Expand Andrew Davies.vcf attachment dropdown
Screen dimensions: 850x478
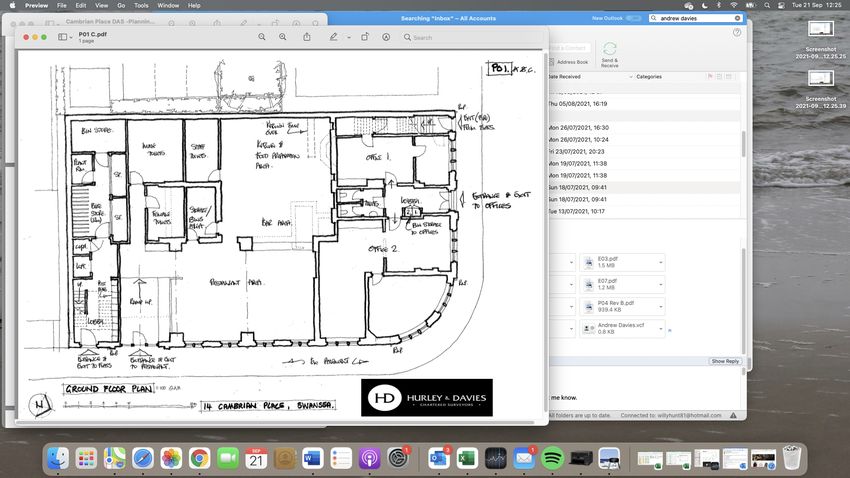tap(661, 329)
